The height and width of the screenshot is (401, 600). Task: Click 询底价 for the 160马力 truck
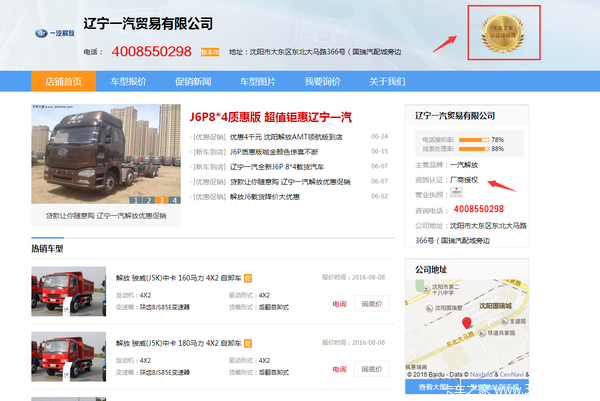(372, 303)
